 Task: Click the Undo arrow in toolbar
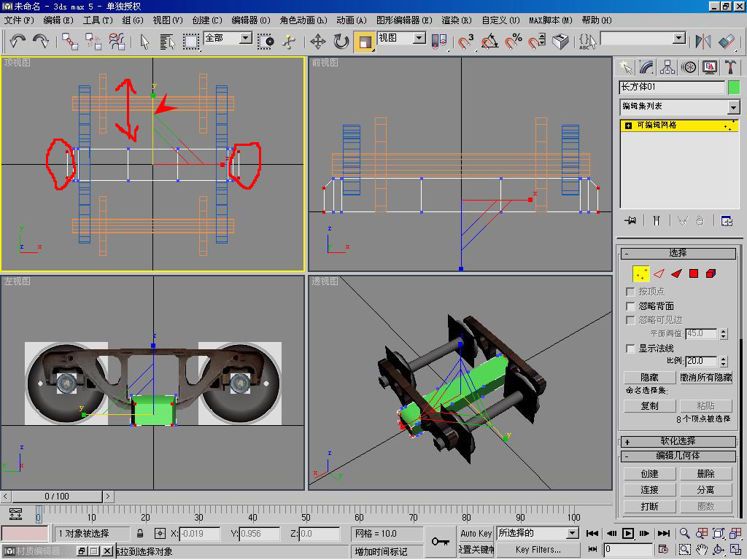tap(17, 42)
